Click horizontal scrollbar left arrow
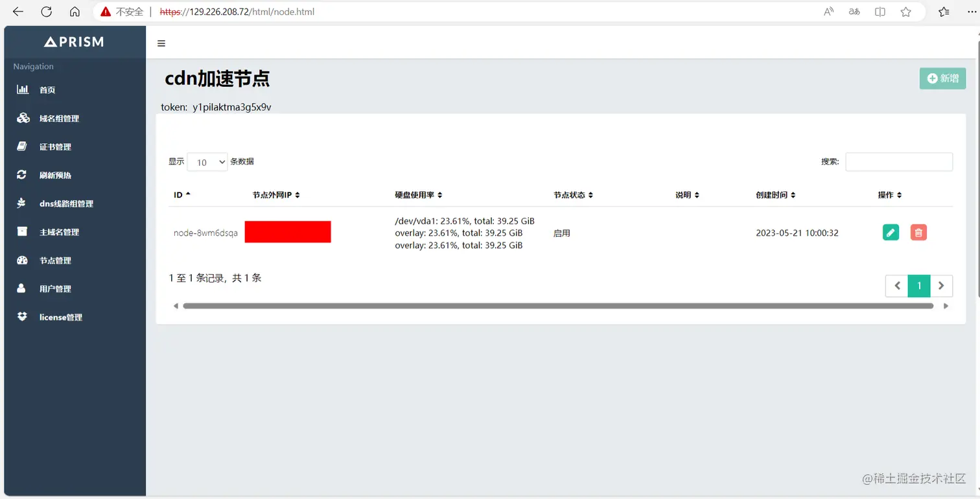The height and width of the screenshot is (499, 980). 175,306
